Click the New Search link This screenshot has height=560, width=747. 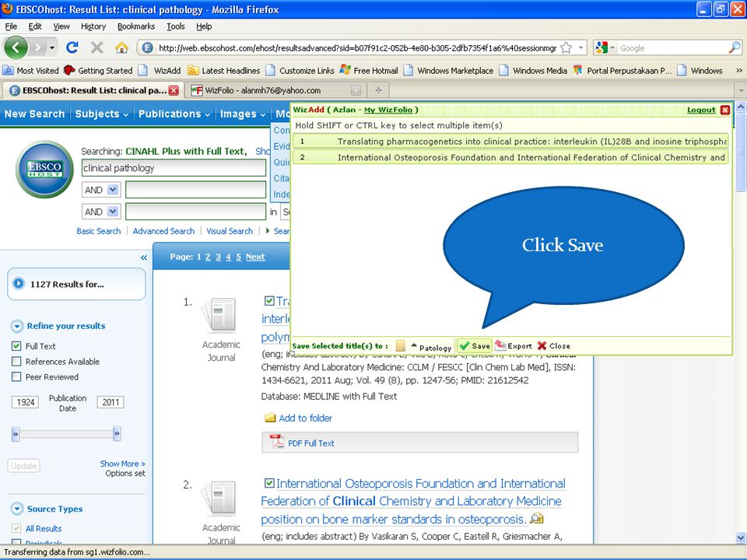(34, 114)
